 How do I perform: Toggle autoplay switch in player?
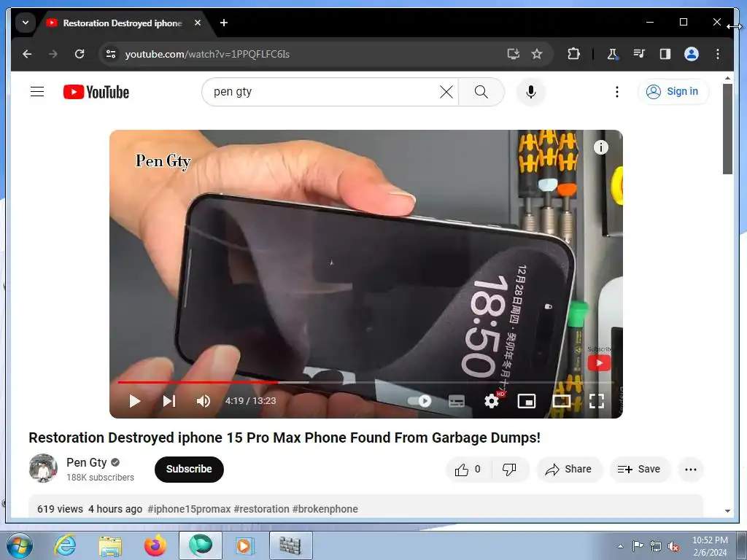[x=421, y=401]
